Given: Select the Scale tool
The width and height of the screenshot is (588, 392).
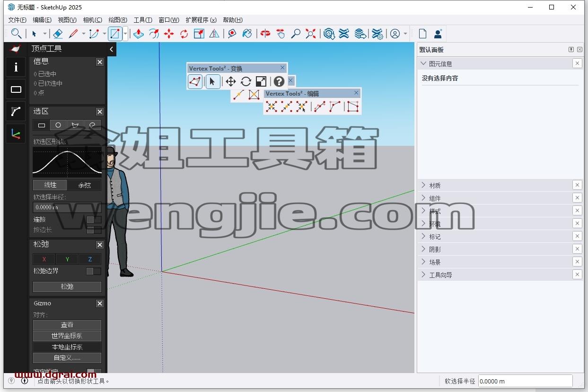Looking at the screenshot, I should [x=199, y=34].
